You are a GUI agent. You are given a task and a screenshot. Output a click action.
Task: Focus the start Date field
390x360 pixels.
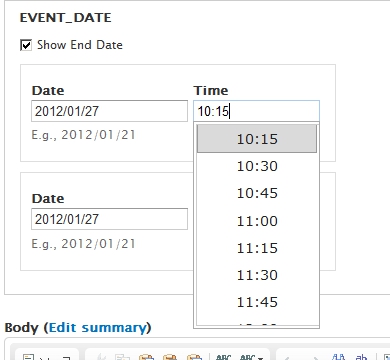tap(109, 111)
